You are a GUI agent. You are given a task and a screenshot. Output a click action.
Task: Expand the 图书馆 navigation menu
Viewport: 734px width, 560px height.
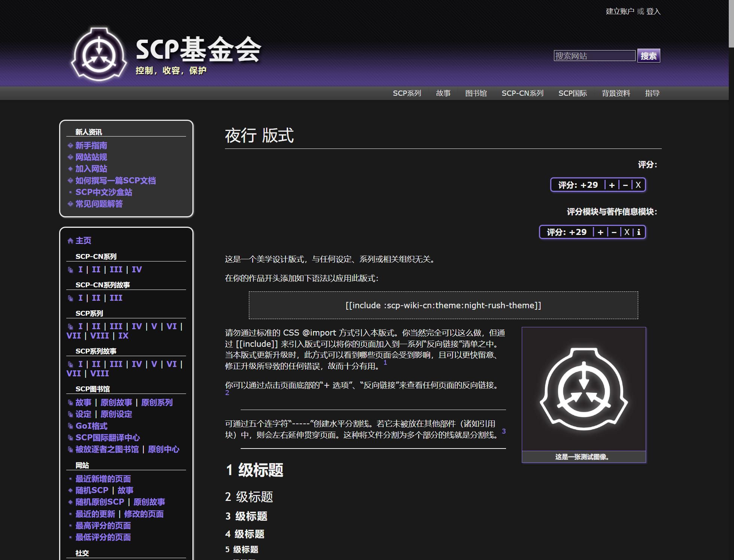point(476,93)
